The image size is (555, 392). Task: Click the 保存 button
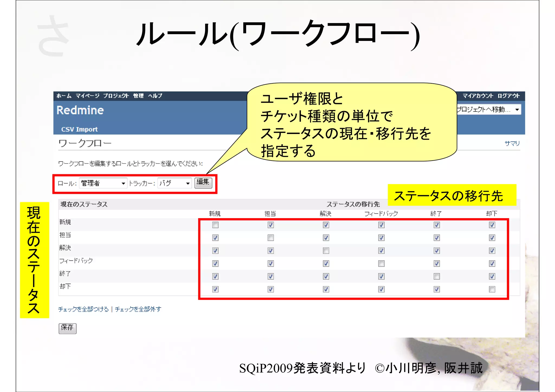67,328
